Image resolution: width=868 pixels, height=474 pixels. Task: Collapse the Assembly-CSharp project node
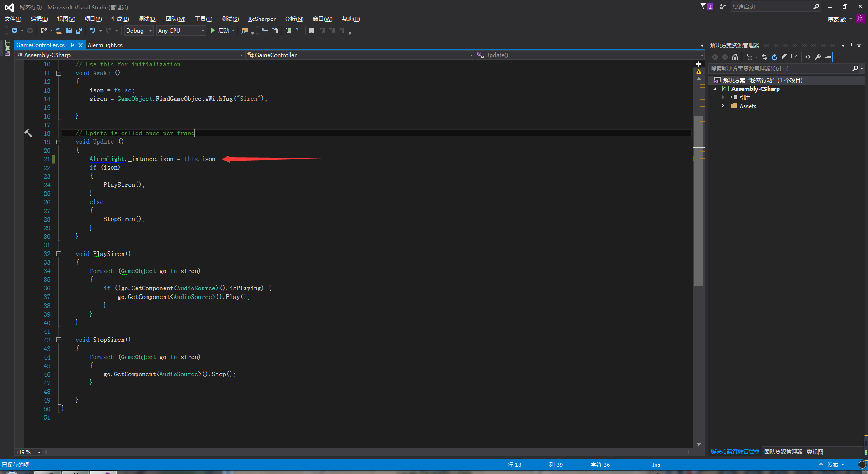[x=715, y=89]
